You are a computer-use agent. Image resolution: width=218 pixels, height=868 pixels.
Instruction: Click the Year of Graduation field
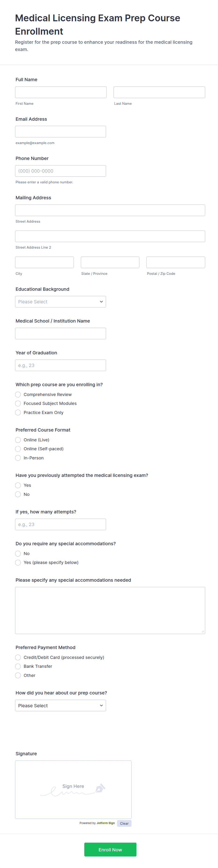coord(60,365)
